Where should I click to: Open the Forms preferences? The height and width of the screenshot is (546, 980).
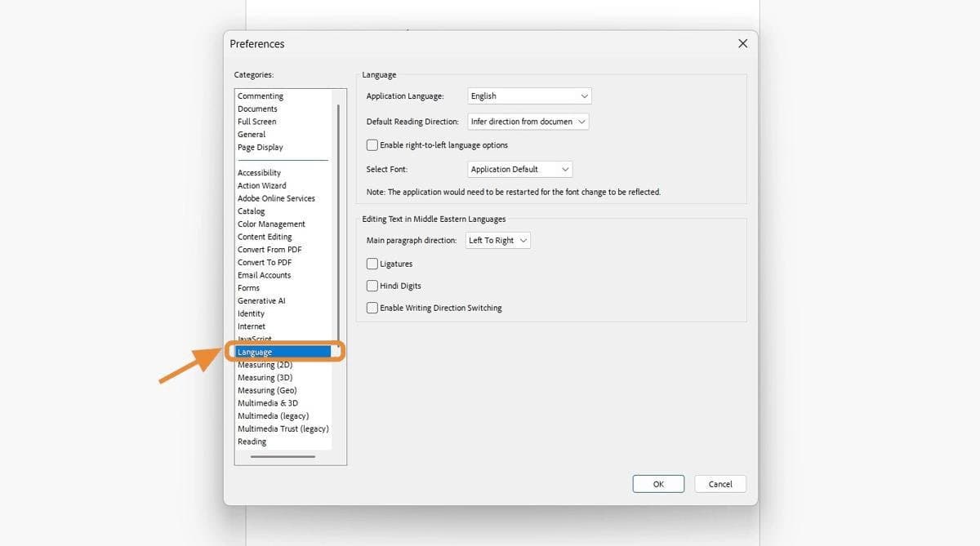(x=248, y=287)
